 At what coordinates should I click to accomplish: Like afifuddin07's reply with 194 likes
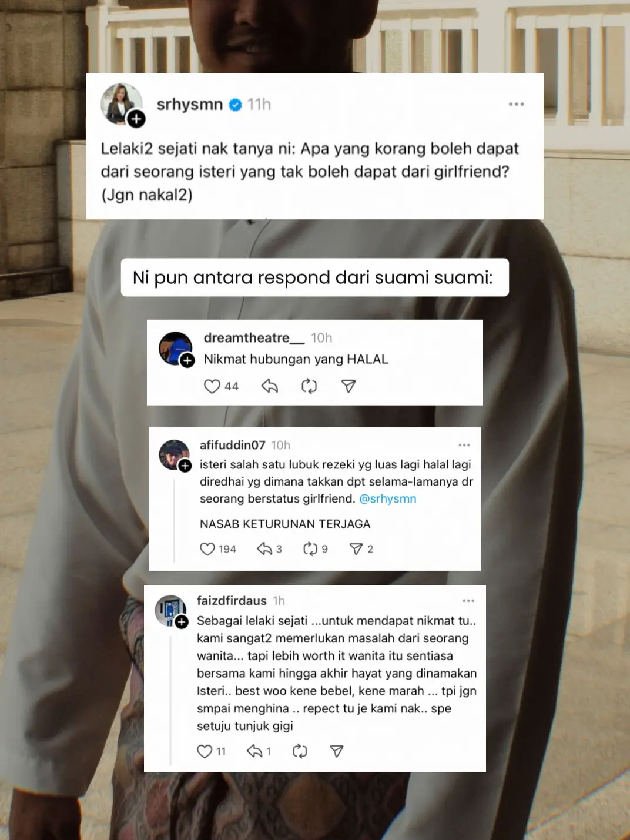click(207, 549)
